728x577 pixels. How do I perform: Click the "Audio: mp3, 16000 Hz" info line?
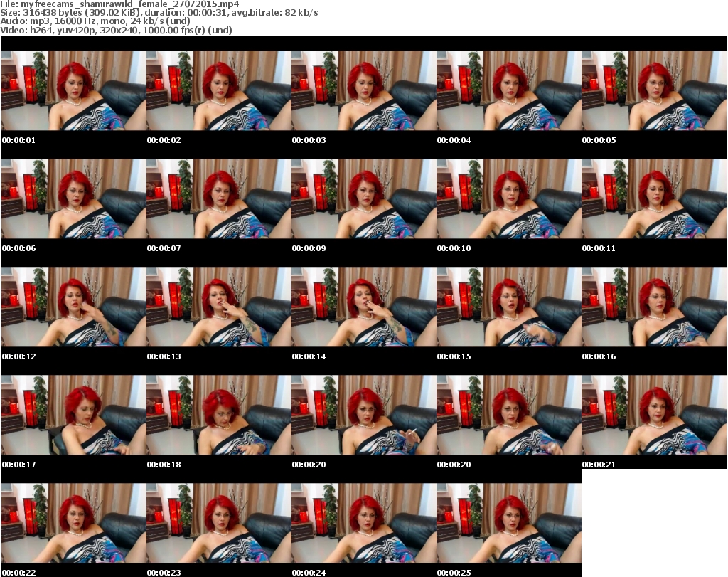[95, 21]
